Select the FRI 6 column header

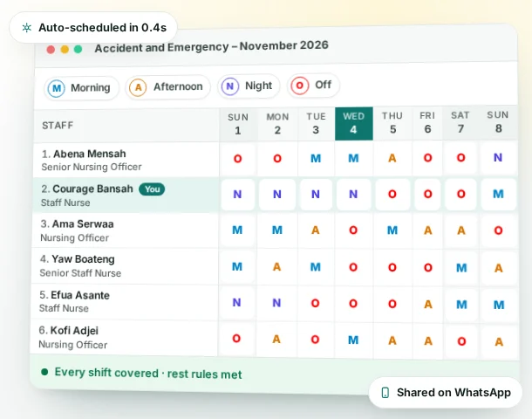click(427, 122)
